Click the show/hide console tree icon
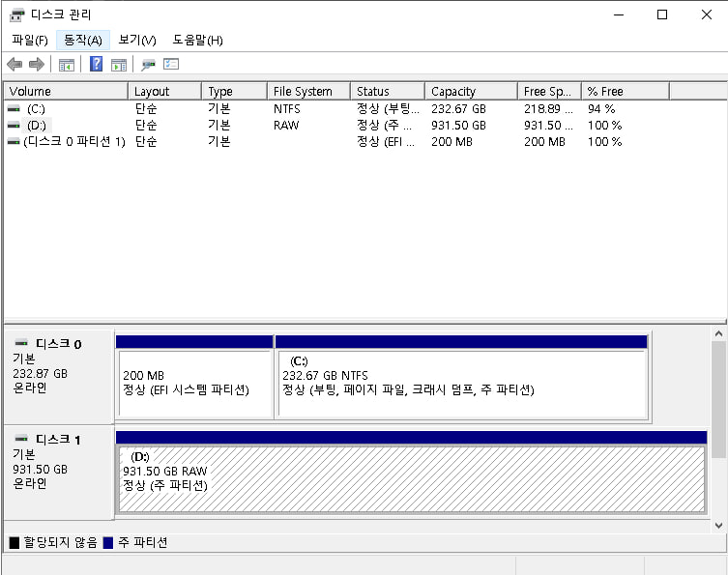Screen dimensions: 728x575 [67, 65]
